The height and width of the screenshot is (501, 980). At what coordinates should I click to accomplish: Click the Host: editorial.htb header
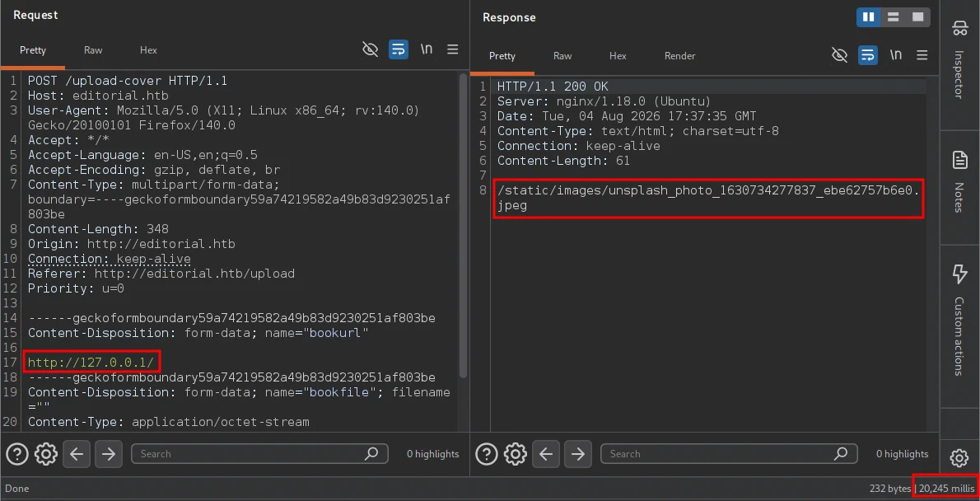pos(98,96)
